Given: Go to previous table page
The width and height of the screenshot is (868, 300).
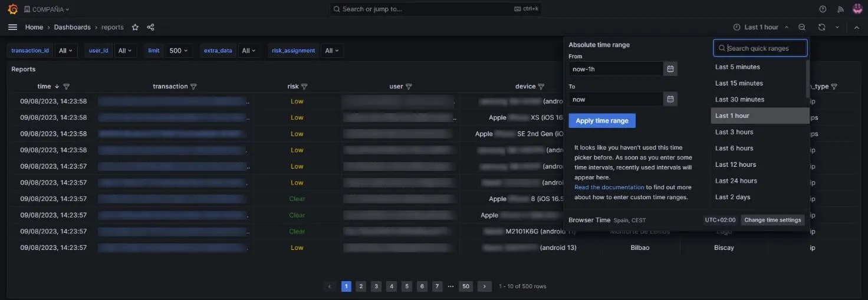Looking at the screenshot, I should tap(330, 286).
